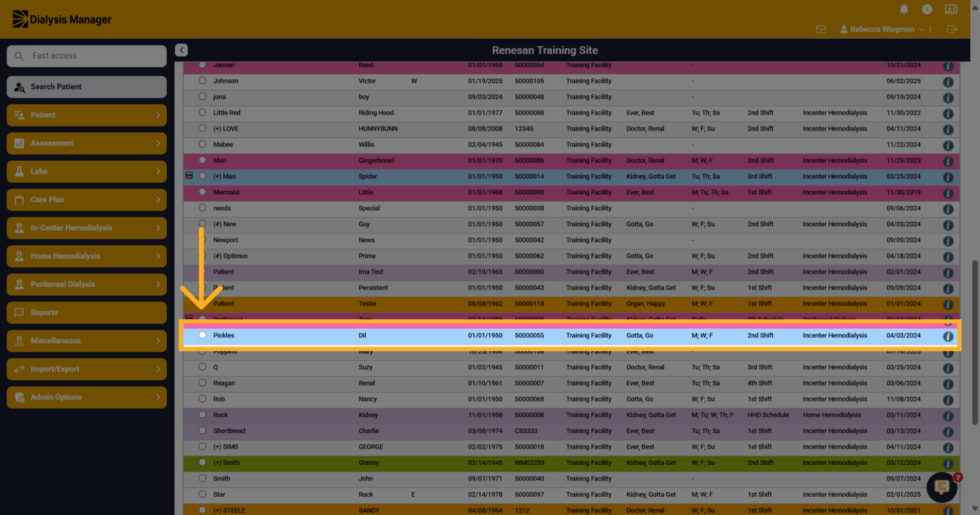Open the mail envelope icon
This screenshot has width=980, height=515.
click(x=821, y=29)
